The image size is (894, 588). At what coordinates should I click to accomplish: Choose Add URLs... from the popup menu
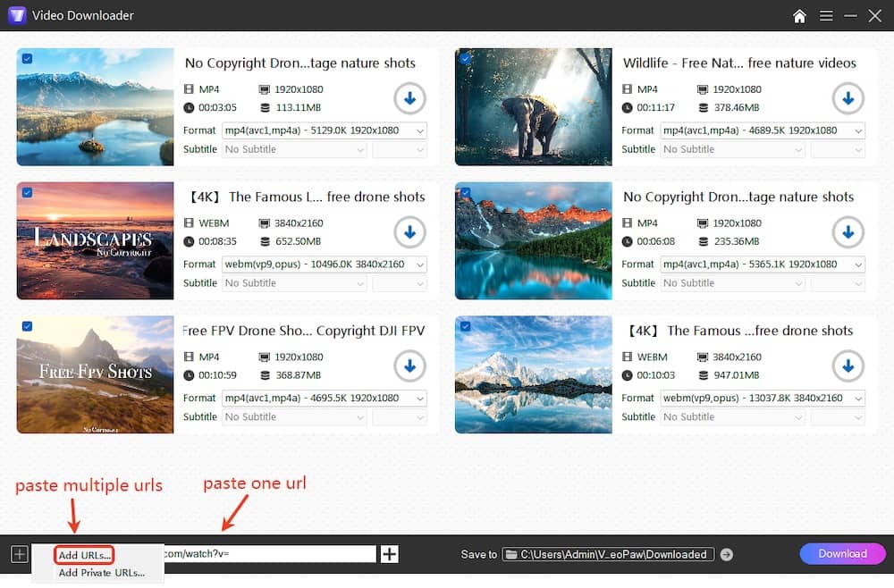click(x=84, y=555)
